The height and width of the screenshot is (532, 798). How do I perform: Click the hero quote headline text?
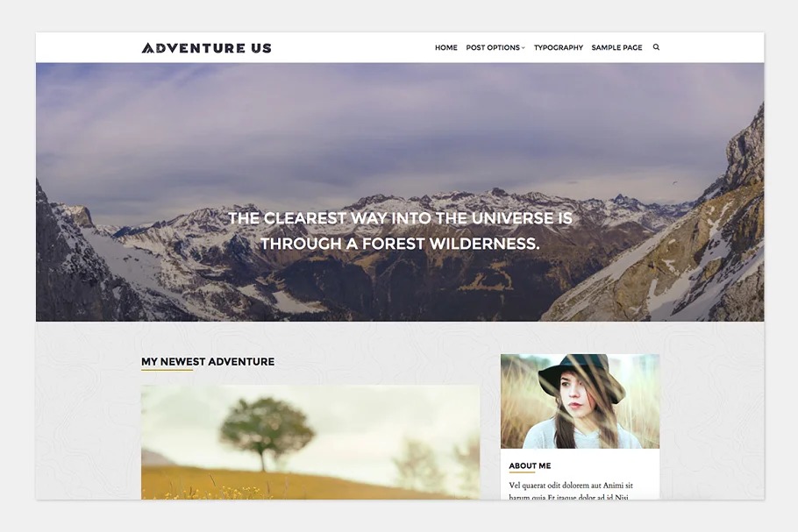pos(400,231)
